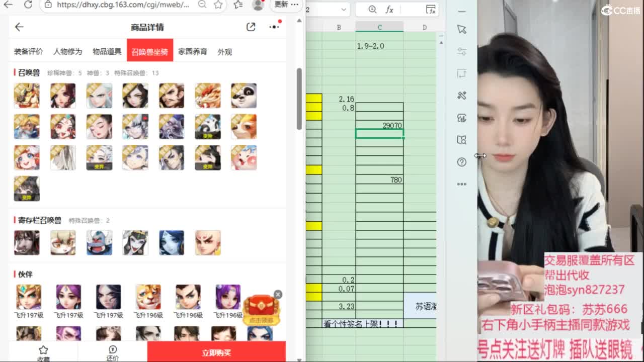
Task: Open the panda summon beast thumbnail
Action: click(x=244, y=96)
